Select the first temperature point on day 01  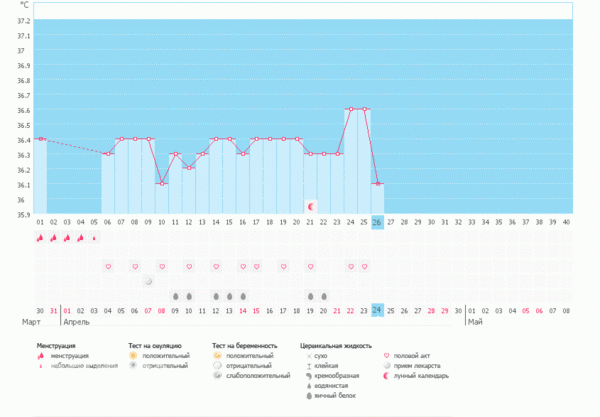tap(40, 139)
